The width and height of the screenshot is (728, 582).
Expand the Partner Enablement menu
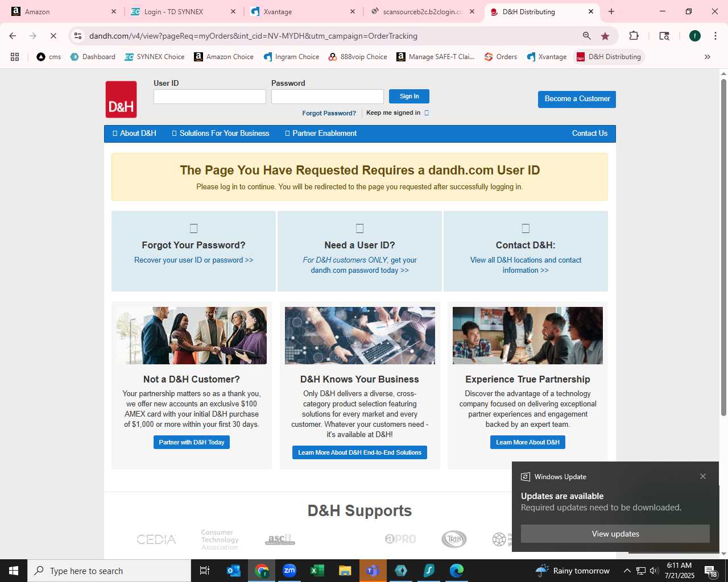point(321,134)
